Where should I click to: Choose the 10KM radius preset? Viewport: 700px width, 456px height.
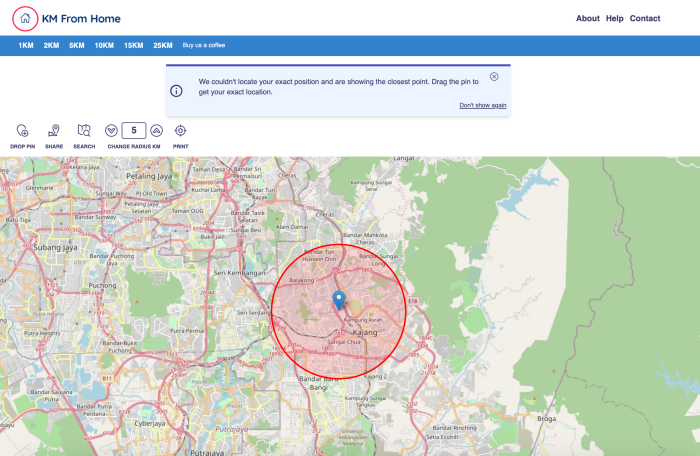coord(104,45)
